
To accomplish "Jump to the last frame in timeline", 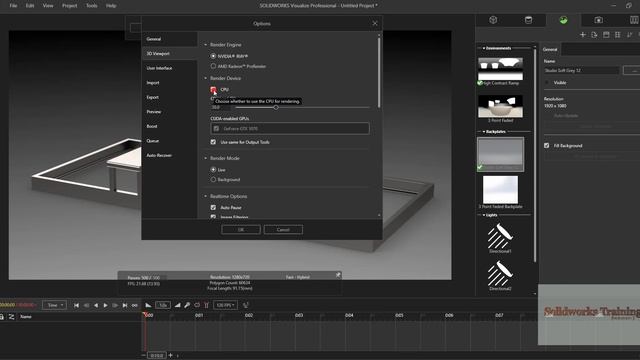I will click(x=125, y=305).
